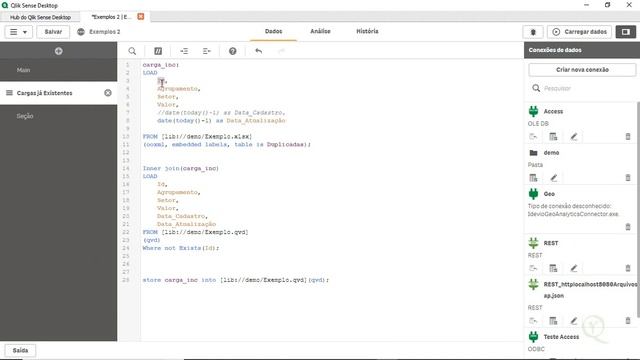640x360 pixels.
Task: Grab the drag handle of Cargas já Existentes
Action: tap(9, 93)
